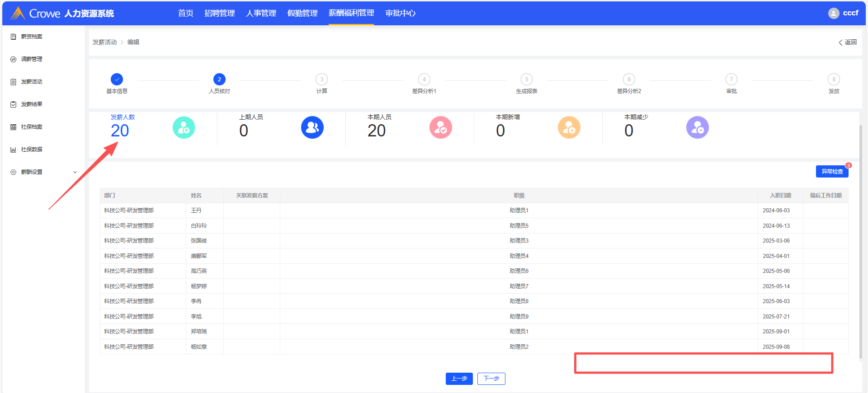Click the Crowe logo in header
The width and height of the screenshot is (868, 393).
pyautogui.click(x=18, y=14)
